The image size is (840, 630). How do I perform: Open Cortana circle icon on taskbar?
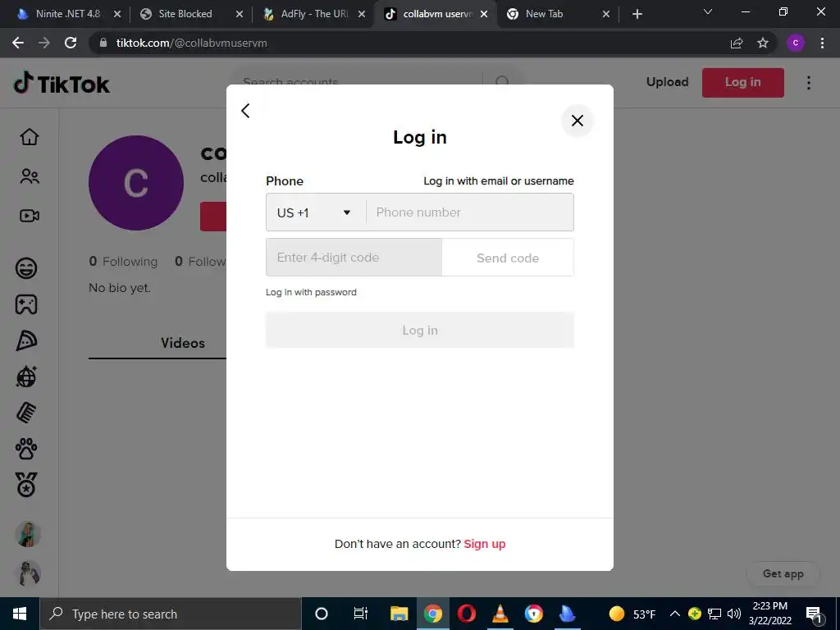point(321,614)
